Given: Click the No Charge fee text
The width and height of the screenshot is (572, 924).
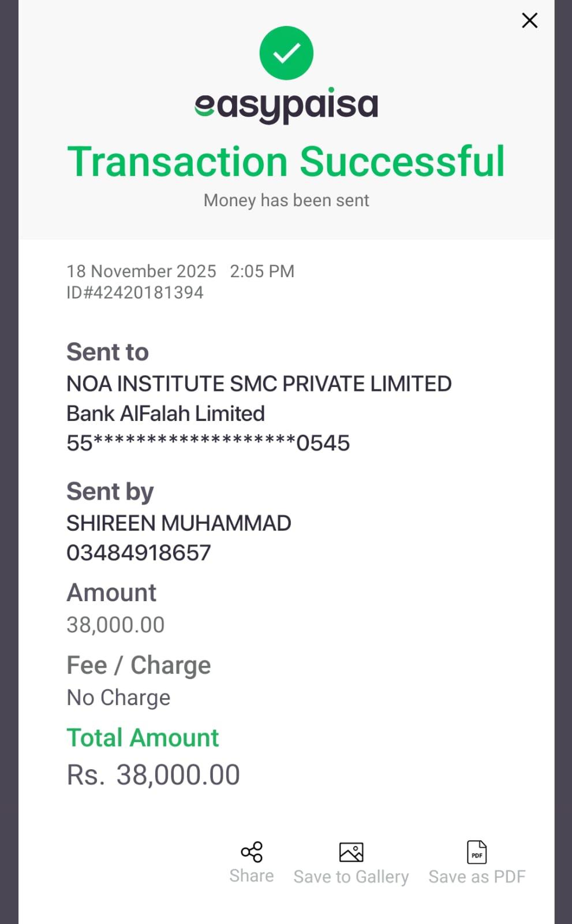Looking at the screenshot, I should coord(118,698).
